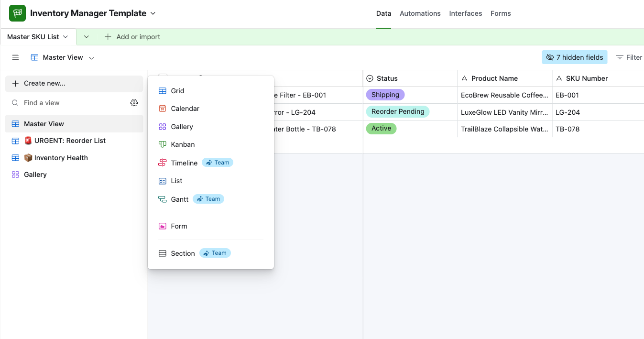Click the SKU Number text field icon
Viewport: 644px width, 339px height.
(559, 78)
